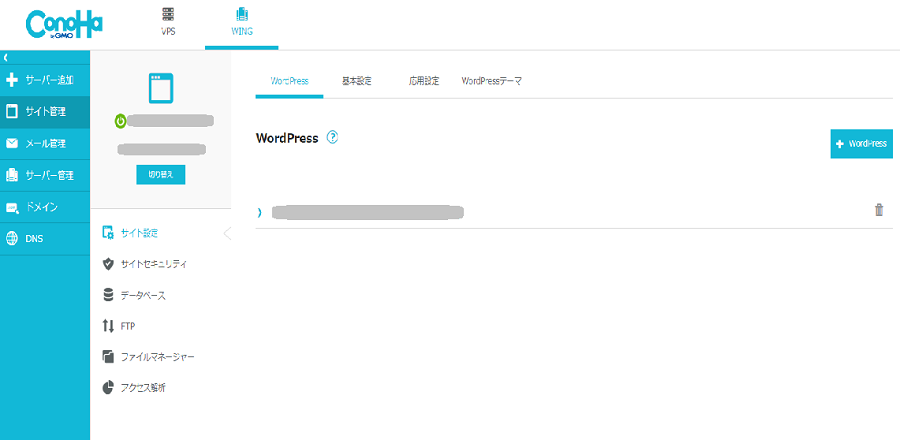This screenshot has height=440, width=900.
Task: Expand the WordPress site row chevron
Action: point(259,212)
